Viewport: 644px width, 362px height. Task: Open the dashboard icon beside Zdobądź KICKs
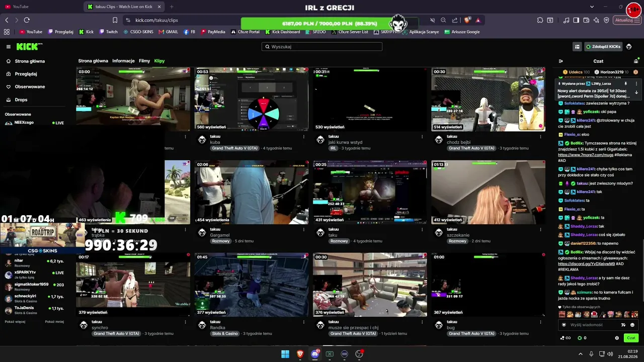[x=577, y=47]
